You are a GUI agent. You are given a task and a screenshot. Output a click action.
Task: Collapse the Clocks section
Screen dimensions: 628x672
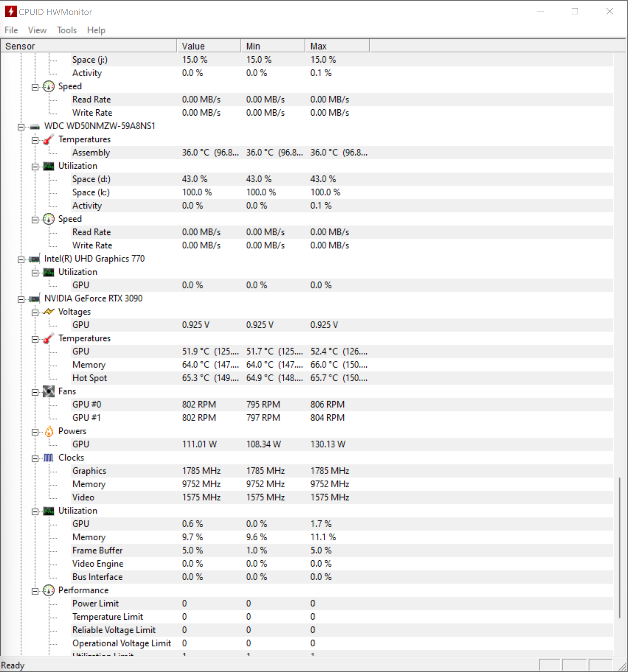tap(35, 459)
